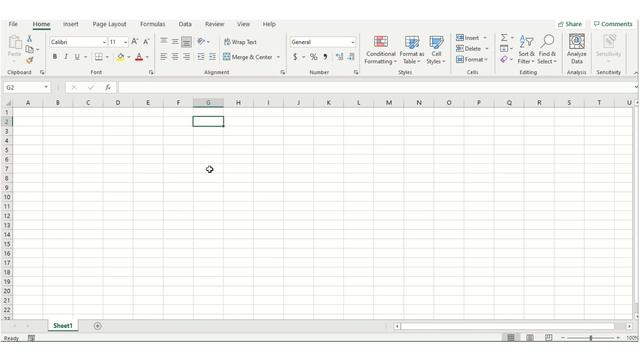The image size is (640, 360).
Task: Toggle Middle Align
Action: pyautogui.click(x=175, y=41)
